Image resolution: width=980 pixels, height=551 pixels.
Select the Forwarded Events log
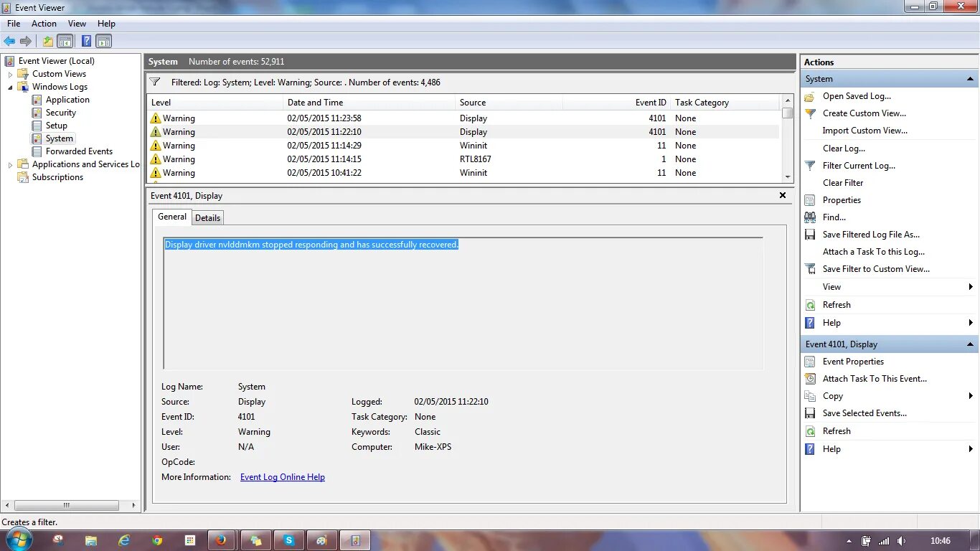pos(79,151)
